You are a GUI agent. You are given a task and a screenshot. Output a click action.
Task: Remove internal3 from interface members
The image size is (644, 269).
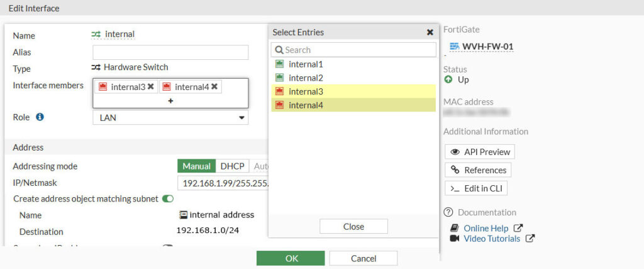click(151, 87)
